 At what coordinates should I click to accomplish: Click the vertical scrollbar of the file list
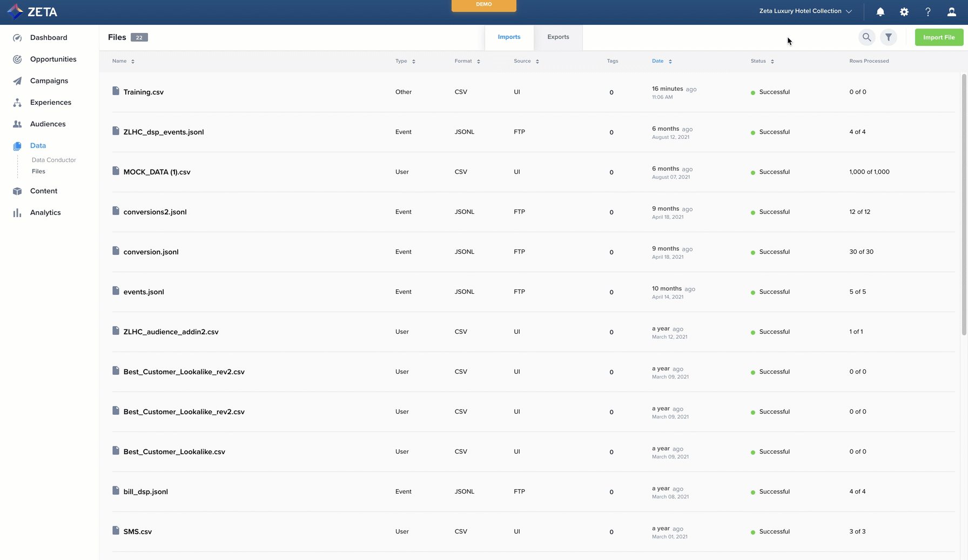(964, 205)
